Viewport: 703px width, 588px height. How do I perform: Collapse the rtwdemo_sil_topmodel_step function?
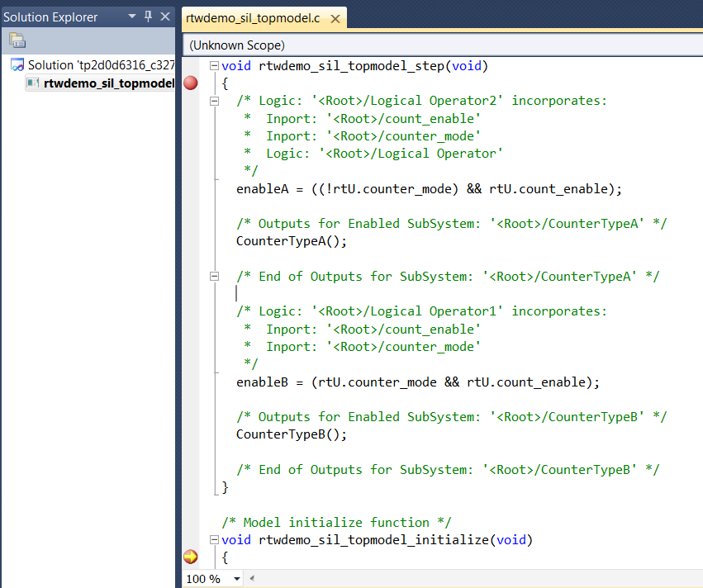coord(215,66)
